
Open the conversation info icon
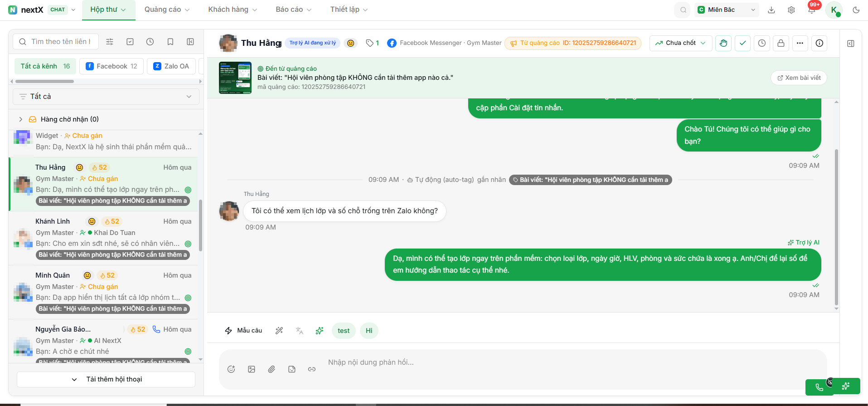pyautogui.click(x=820, y=43)
